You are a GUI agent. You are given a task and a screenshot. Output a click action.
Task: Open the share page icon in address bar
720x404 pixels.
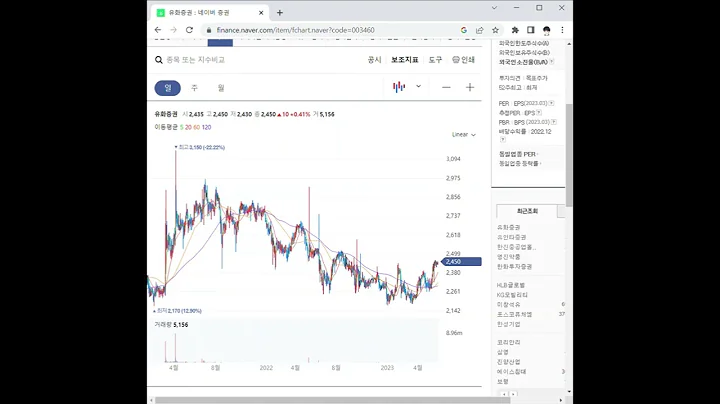(x=479, y=30)
